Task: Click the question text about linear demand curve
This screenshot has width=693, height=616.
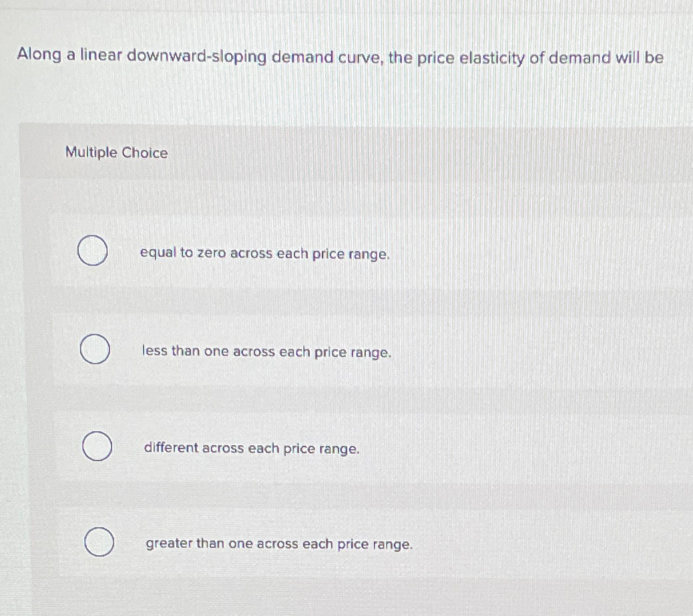Action: 339,58
